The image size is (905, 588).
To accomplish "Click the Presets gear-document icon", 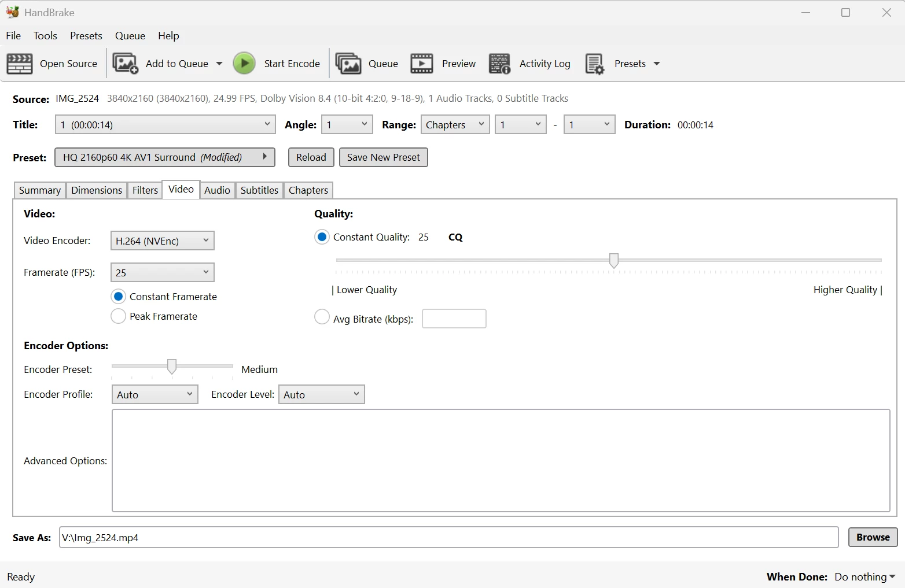I will point(595,64).
